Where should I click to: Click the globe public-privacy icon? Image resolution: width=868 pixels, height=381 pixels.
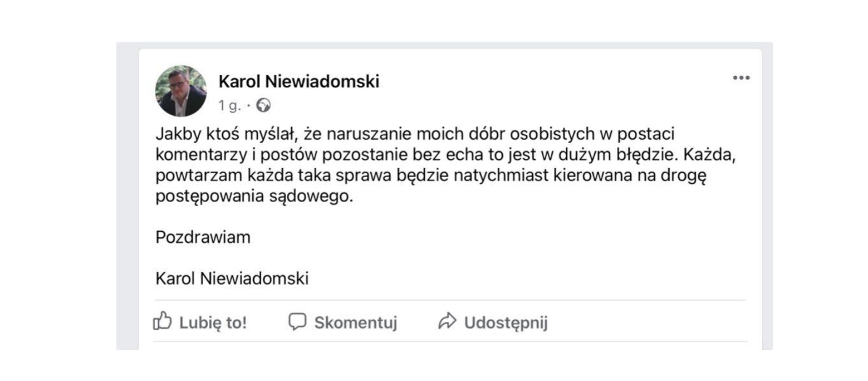(x=263, y=105)
